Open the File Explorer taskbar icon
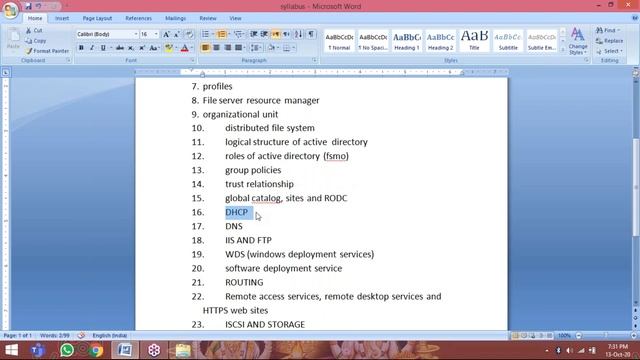The image size is (640, 360). pyautogui.click(x=183, y=350)
